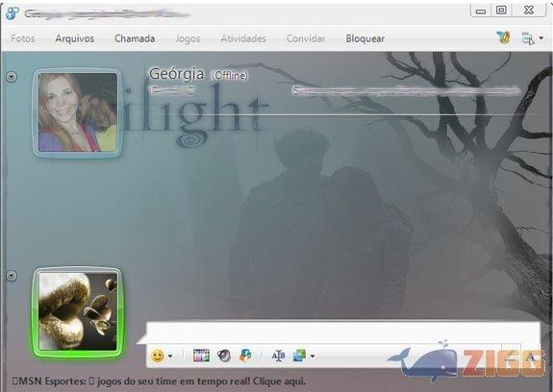The width and height of the screenshot is (553, 392).
Task: Open the MSN Esportes ad link
Action: pyautogui.click(x=159, y=381)
